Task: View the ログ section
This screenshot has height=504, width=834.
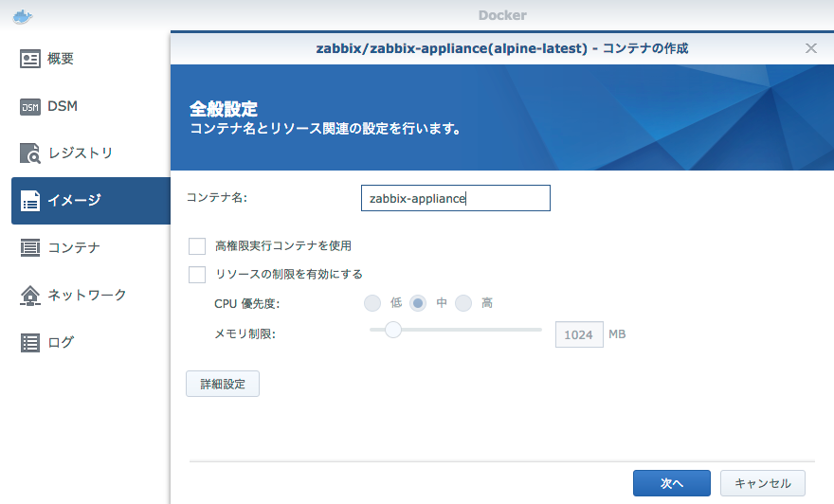Action: [x=61, y=342]
